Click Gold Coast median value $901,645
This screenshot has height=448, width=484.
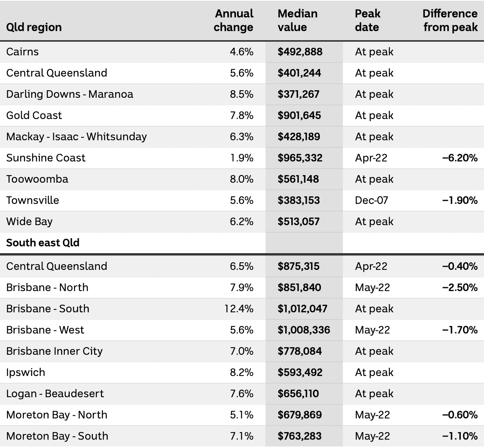[x=299, y=116]
